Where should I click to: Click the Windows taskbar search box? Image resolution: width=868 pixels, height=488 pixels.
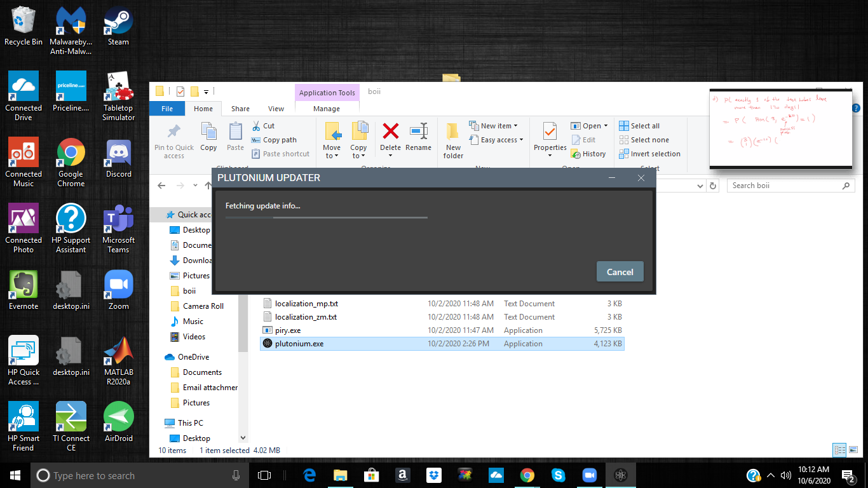[139, 475]
